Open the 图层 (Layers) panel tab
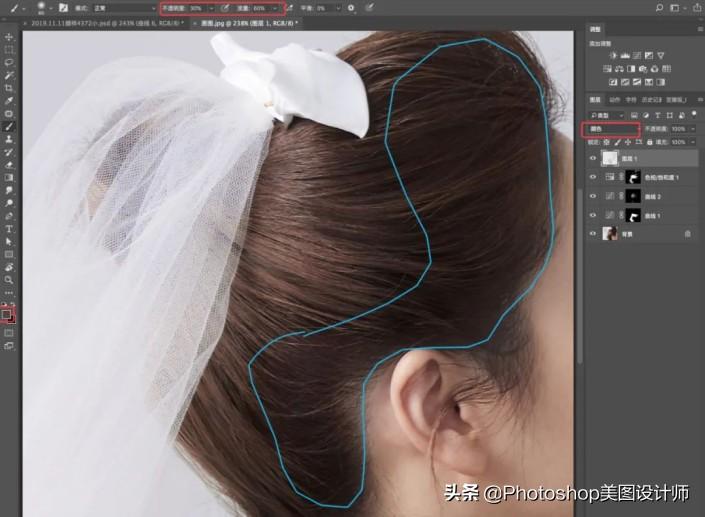This screenshot has width=705, height=517. (593, 100)
